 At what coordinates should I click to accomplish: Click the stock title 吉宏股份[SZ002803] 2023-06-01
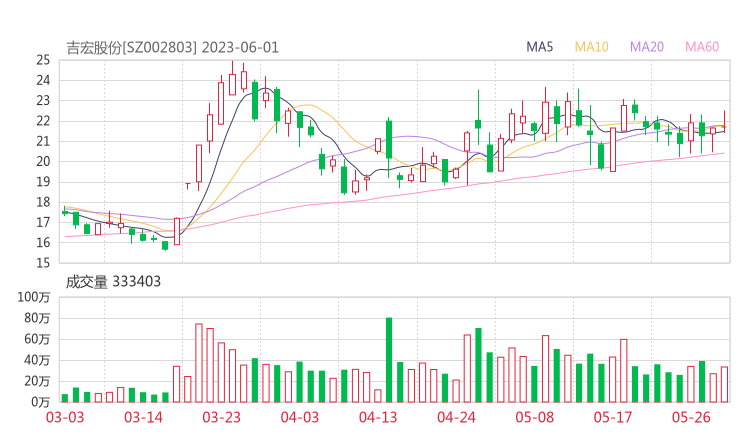coord(172,48)
